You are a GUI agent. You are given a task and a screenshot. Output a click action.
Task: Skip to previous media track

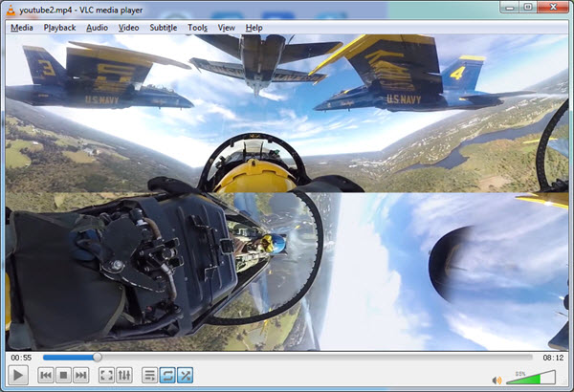(x=45, y=376)
